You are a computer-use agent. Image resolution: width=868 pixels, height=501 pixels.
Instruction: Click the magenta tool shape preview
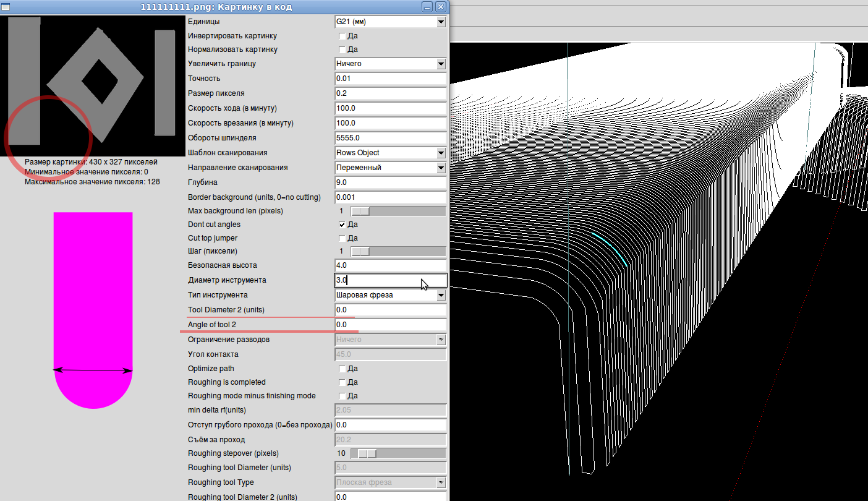[x=93, y=310]
